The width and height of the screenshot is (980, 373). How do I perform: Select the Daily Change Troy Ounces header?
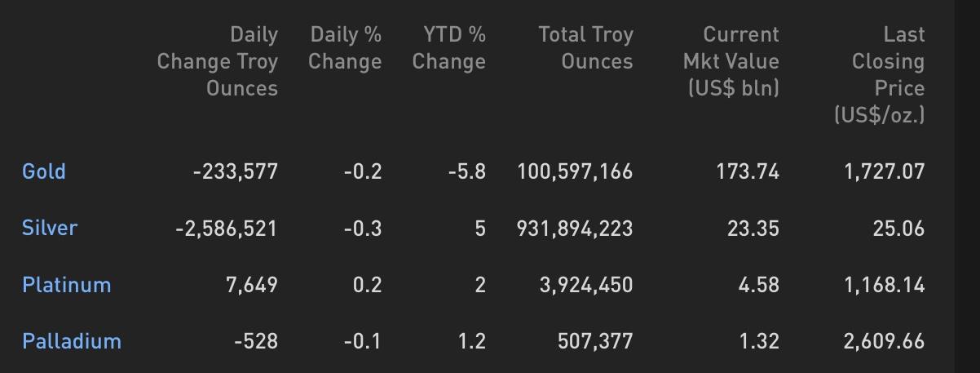[218, 62]
